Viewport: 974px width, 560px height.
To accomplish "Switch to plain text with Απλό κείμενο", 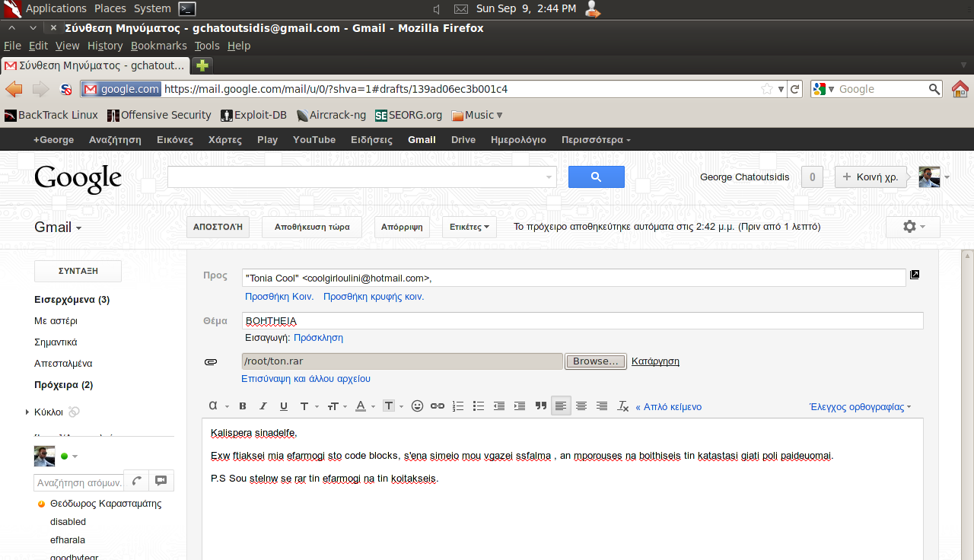I will tap(669, 407).
